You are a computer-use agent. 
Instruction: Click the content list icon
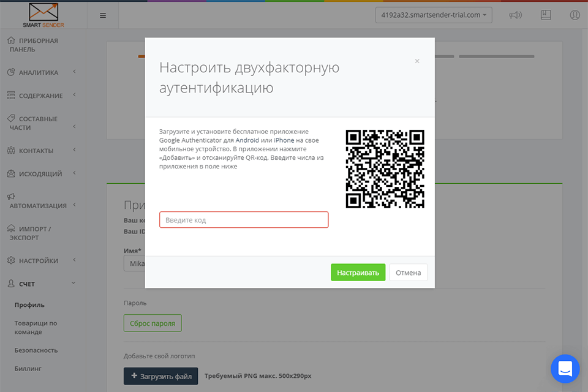(x=11, y=96)
